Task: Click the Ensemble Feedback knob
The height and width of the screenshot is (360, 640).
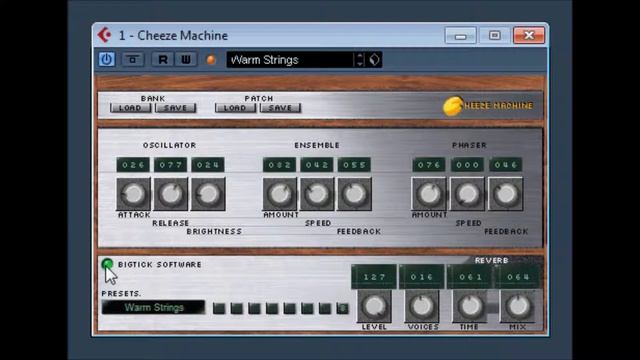Action: (354, 194)
